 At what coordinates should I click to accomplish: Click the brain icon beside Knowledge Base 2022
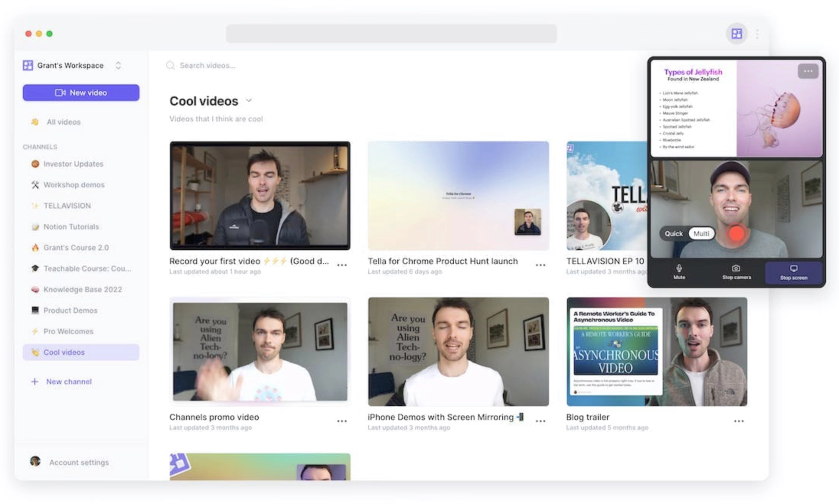pos(35,289)
